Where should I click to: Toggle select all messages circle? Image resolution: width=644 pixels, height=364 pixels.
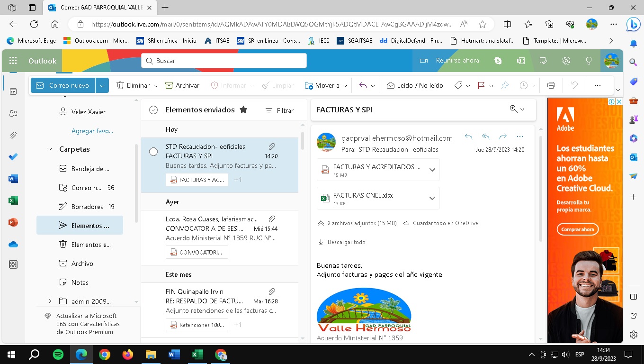153,110
